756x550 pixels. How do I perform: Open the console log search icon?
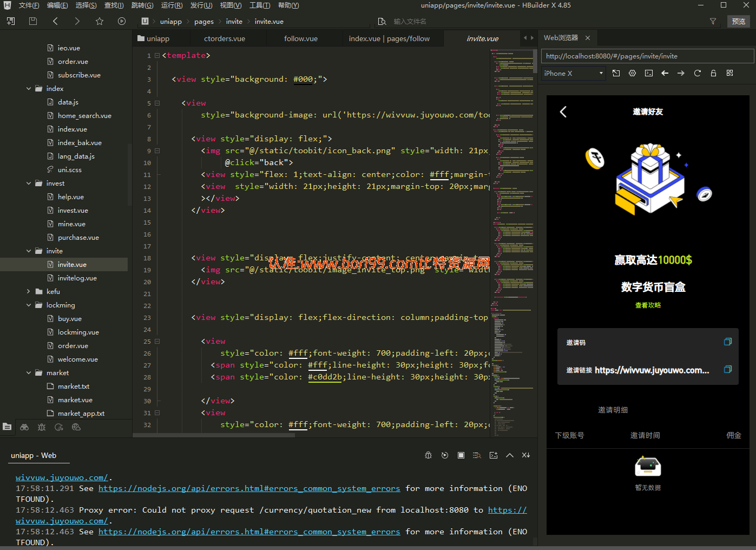pyautogui.click(x=477, y=455)
